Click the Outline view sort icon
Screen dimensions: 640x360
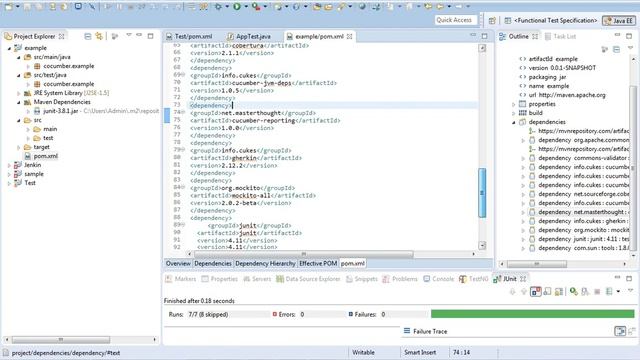click(605, 49)
